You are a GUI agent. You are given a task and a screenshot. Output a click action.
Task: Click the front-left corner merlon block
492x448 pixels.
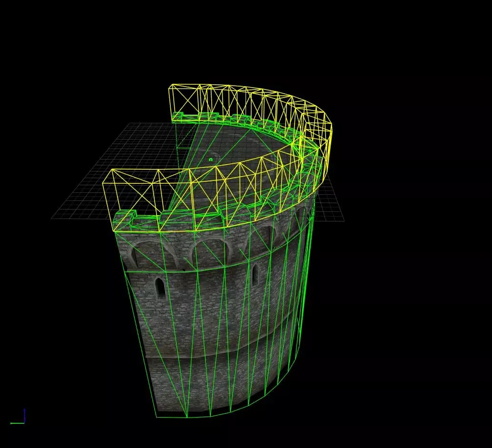[x=125, y=220]
